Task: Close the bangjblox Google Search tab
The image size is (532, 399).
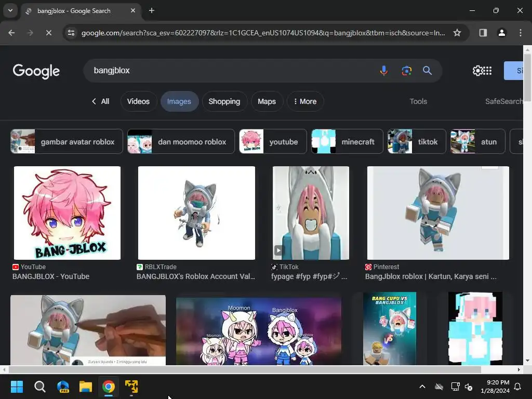Action: click(x=133, y=10)
